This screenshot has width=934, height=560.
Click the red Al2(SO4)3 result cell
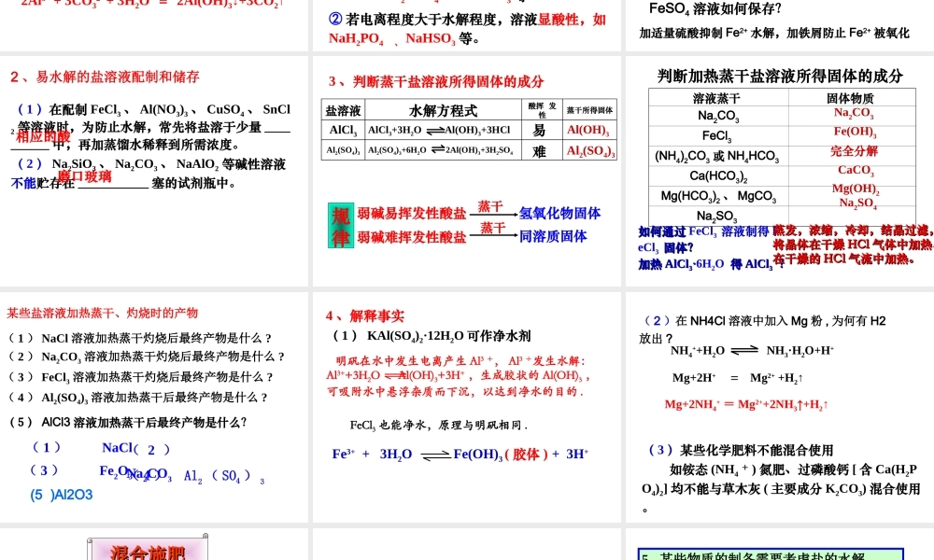(x=590, y=151)
